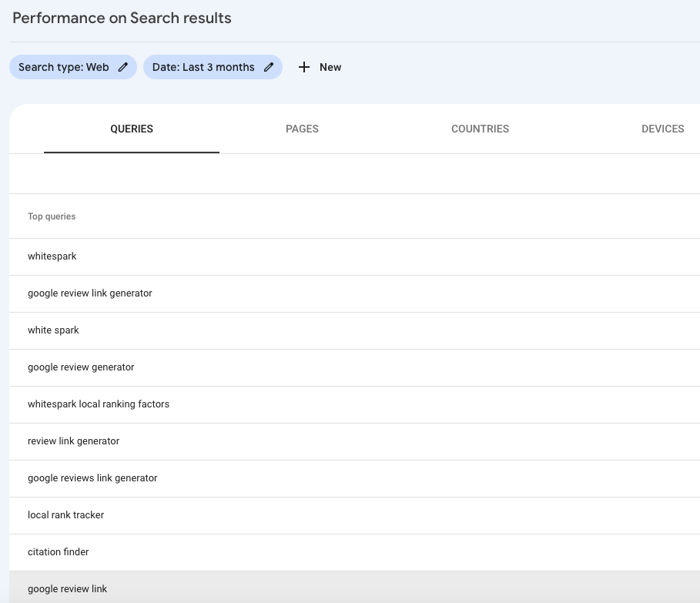Open the Countries tab
This screenshot has width=700, height=603.
point(480,129)
